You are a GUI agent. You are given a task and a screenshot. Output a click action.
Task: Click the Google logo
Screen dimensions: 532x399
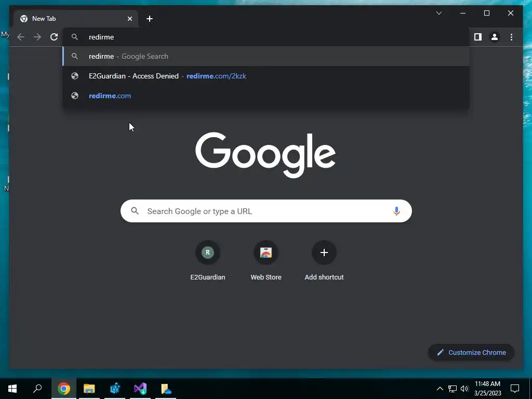(265, 155)
